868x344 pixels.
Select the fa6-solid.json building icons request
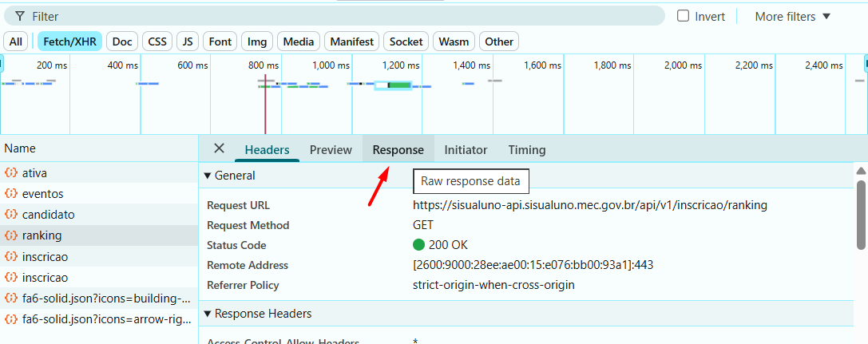pos(99,299)
